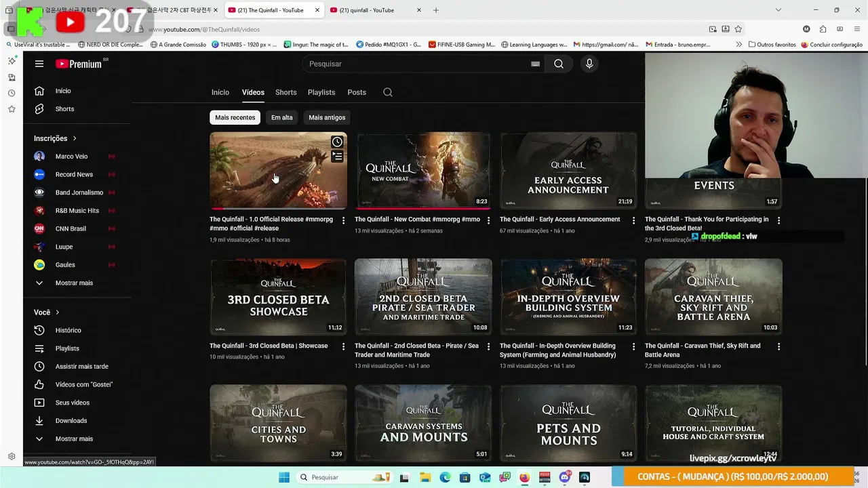The height and width of the screenshot is (488, 868).
Task: Open the Inscrições section heading
Action: (x=56, y=138)
